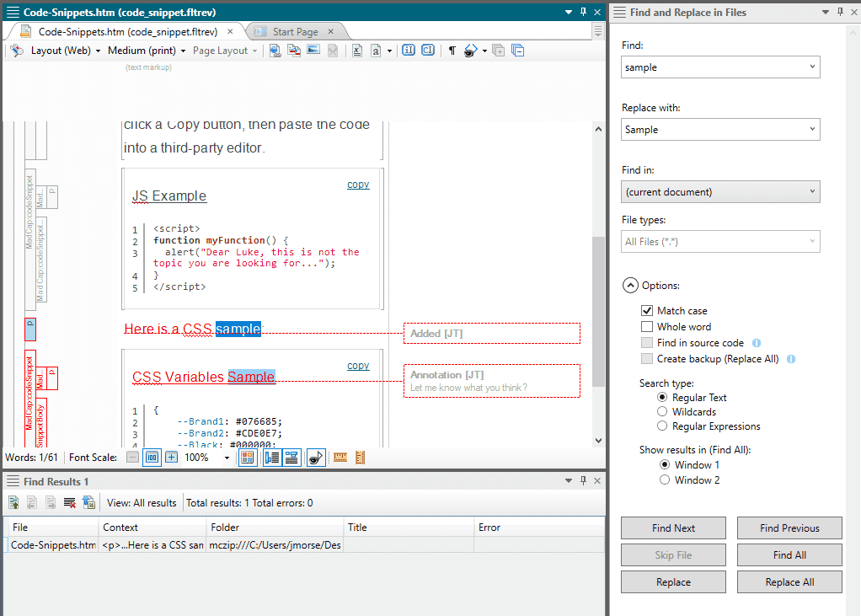Open the Find Results 1 panel hamburger menu

tap(13, 481)
